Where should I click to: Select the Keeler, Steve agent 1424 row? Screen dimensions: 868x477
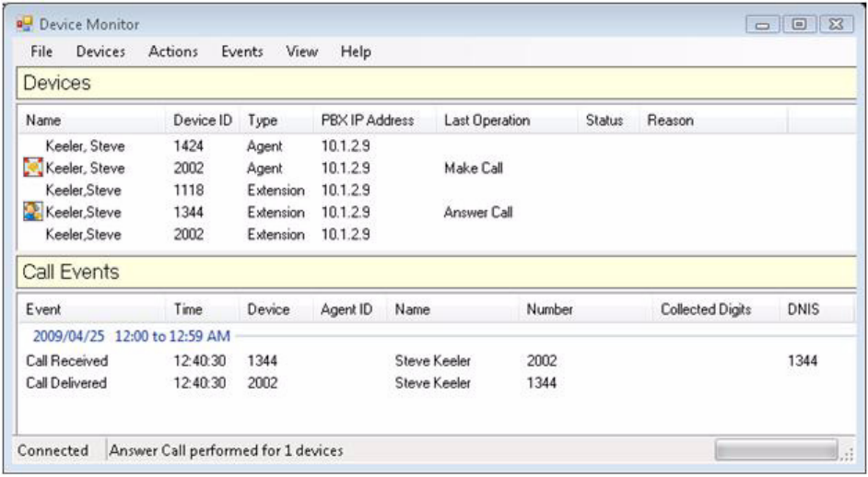click(x=438, y=146)
